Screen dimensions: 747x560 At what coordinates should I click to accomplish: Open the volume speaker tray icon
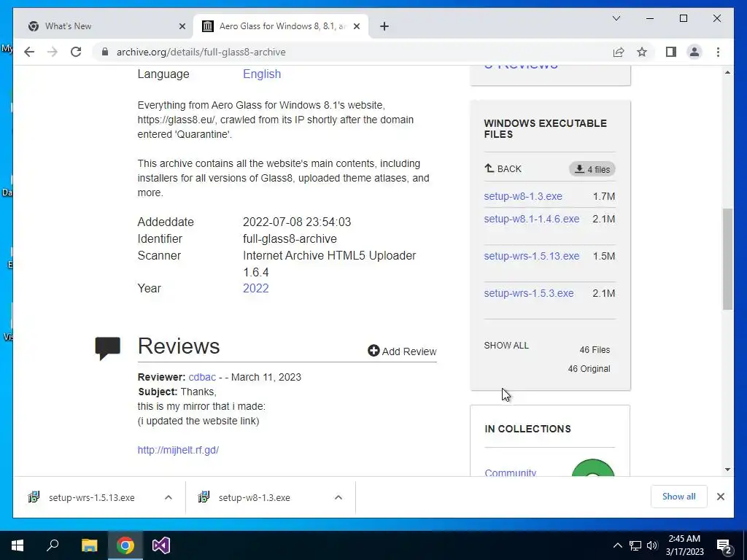[652, 545]
